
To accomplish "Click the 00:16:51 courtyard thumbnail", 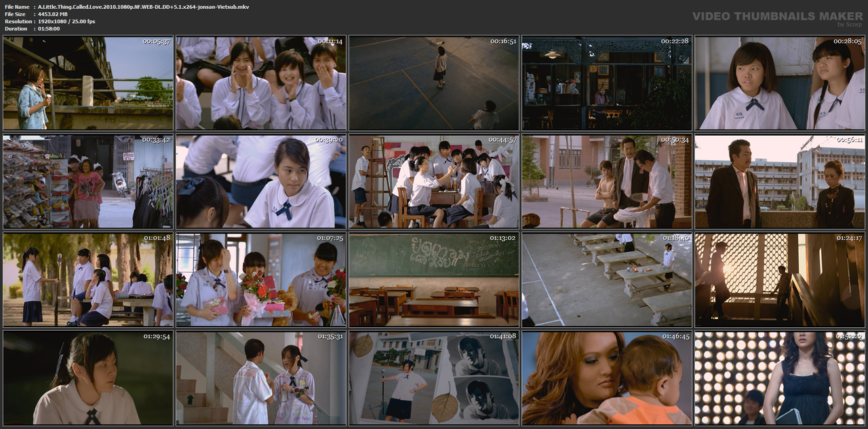I will [434, 83].
